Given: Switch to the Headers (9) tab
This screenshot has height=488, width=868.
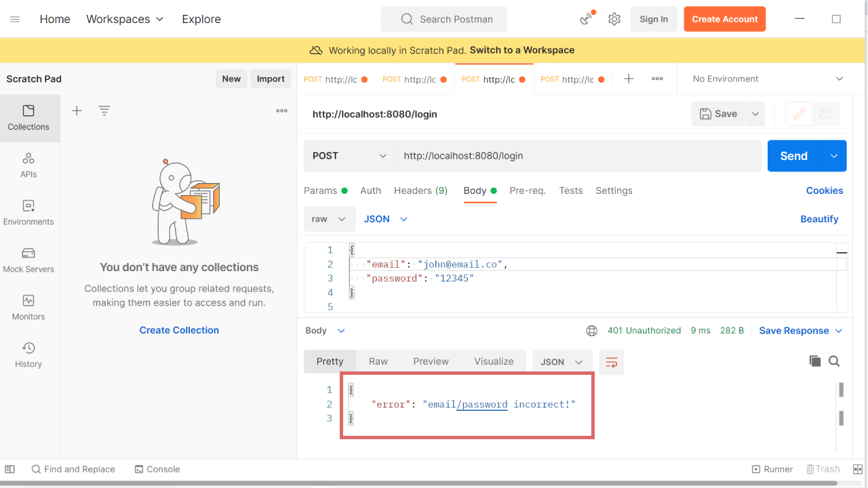Looking at the screenshot, I should (420, 190).
